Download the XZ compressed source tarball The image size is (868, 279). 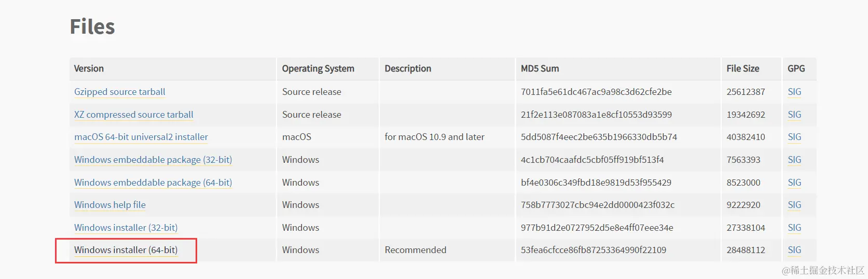click(133, 115)
